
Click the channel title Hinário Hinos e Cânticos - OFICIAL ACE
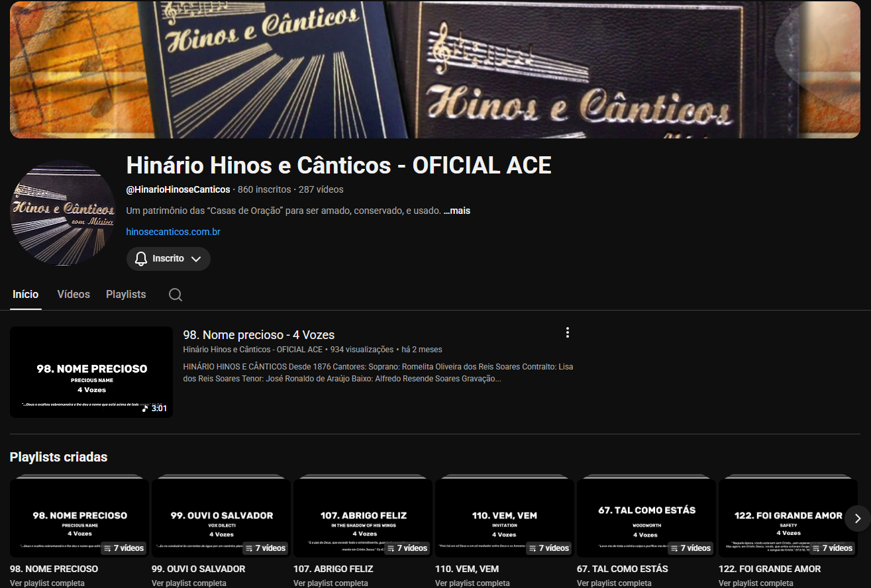point(338,165)
